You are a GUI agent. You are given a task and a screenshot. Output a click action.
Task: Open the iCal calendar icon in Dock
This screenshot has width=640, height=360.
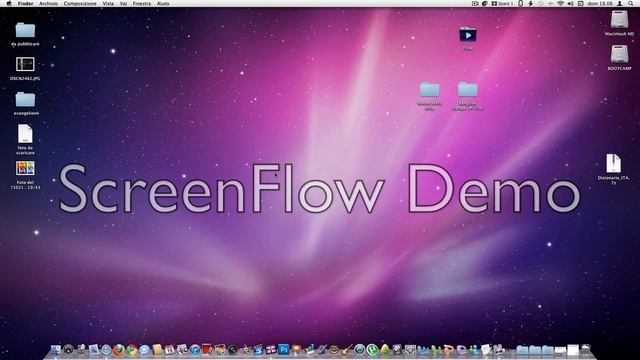[169, 349]
